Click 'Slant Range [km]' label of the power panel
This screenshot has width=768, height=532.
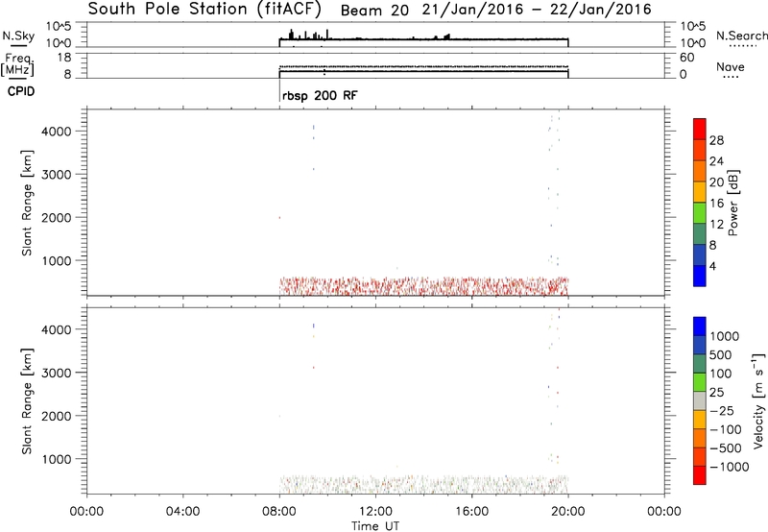(x=27, y=203)
